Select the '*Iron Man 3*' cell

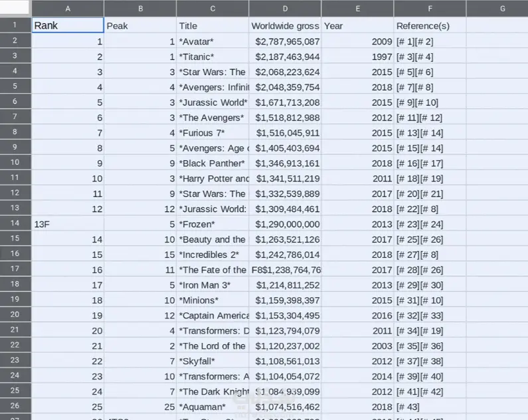[213, 284]
